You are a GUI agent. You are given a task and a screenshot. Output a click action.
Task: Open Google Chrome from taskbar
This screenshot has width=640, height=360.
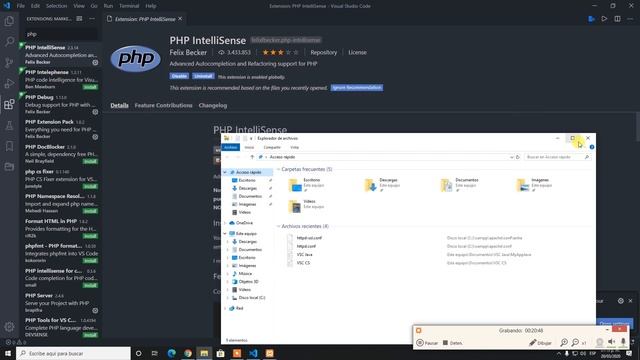188,353
